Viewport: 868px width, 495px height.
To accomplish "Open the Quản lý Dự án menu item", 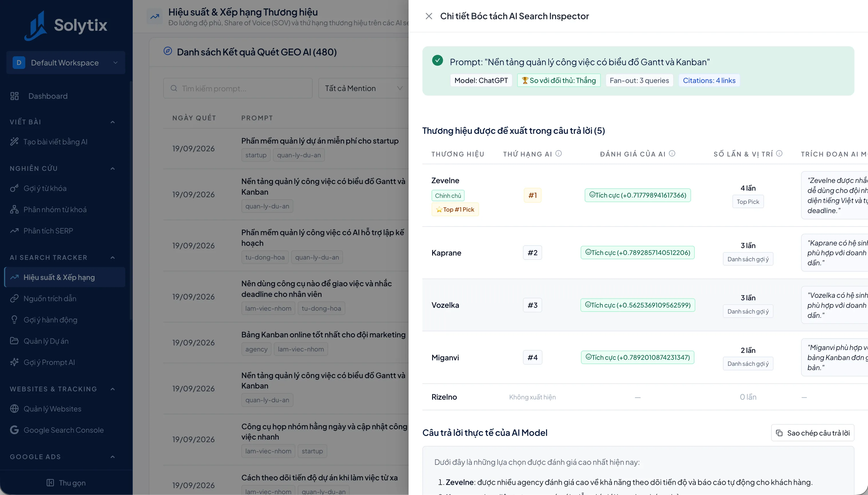I will click(x=65, y=341).
